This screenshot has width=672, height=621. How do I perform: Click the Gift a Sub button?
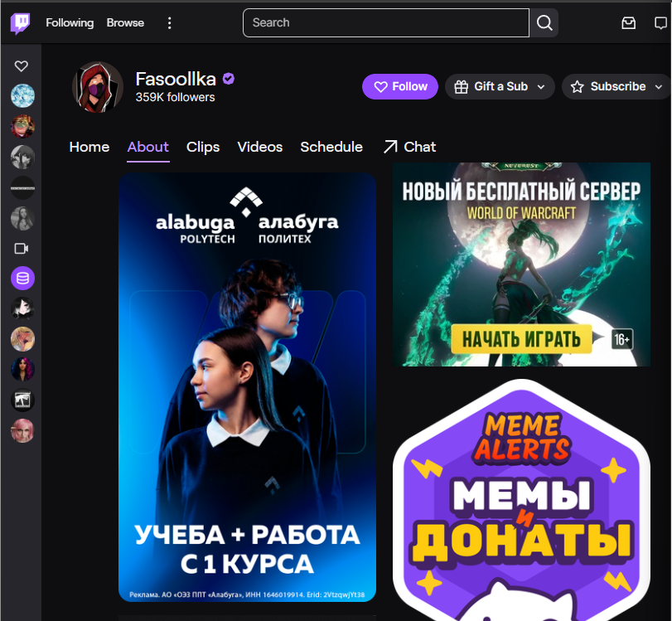tap(493, 86)
